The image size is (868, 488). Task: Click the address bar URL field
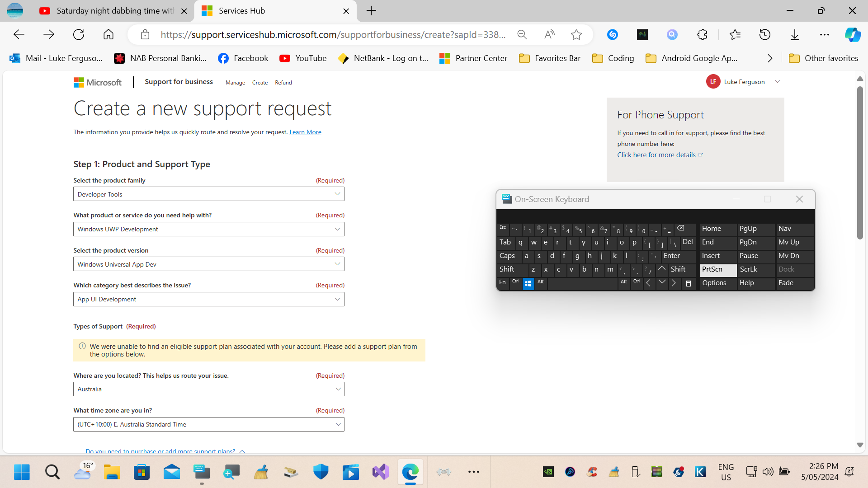pyautogui.click(x=333, y=35)
